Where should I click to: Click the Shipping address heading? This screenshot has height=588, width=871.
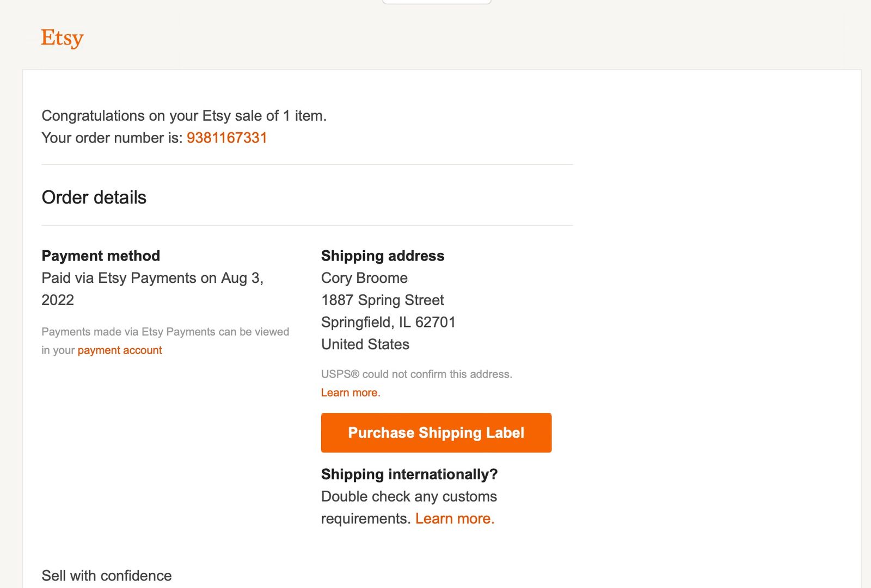(x=382, y=256)
